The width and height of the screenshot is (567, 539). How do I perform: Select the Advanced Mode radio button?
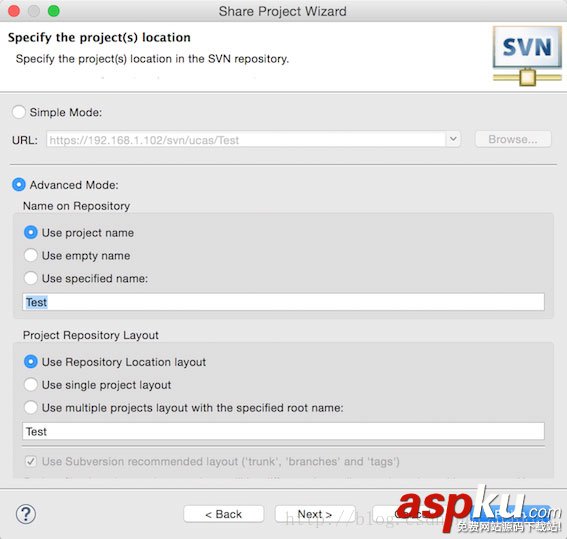pos(18,185)
